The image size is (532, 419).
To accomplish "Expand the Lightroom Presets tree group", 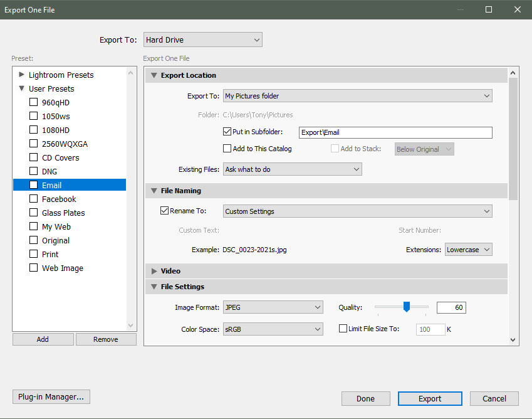I will coord(22,75).
